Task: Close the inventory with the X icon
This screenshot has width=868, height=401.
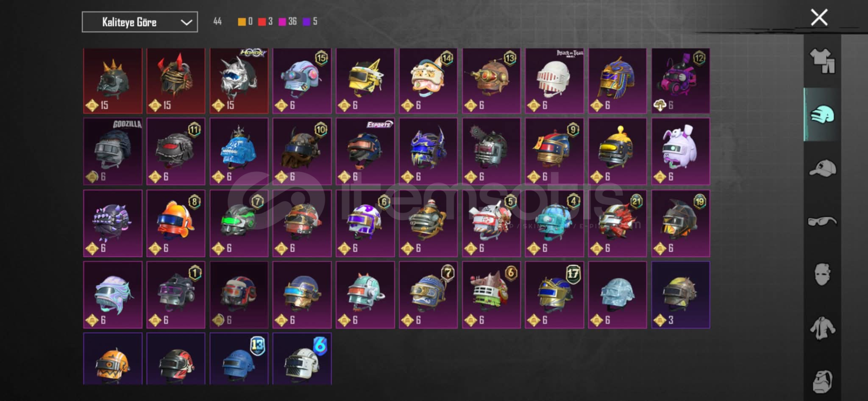Action: coord(819,18)
